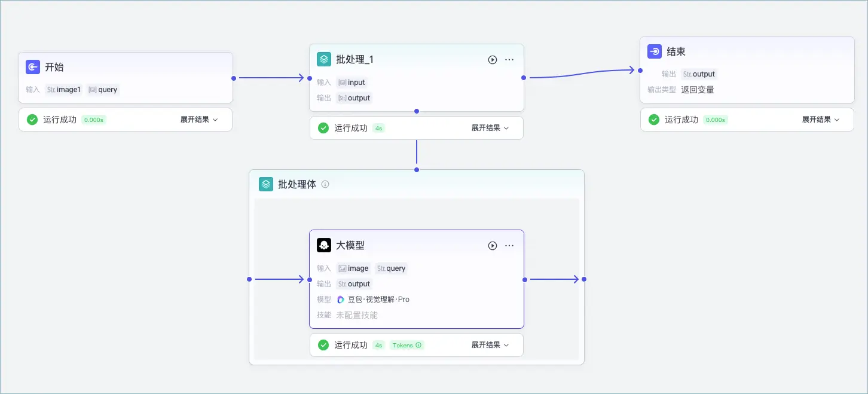Image resolution: width=868 pixels, height=394 pixels.
Task: Expand results under the 结束 node
Action: coord(821,120)
